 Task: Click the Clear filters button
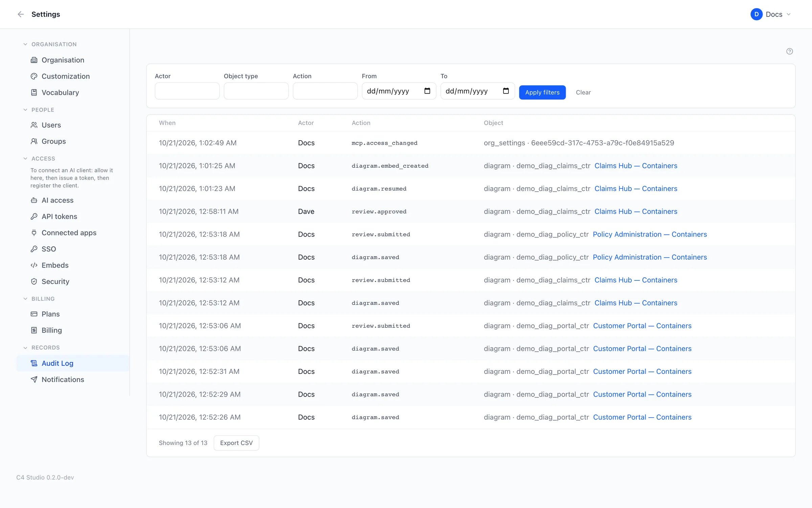[583, 92]
